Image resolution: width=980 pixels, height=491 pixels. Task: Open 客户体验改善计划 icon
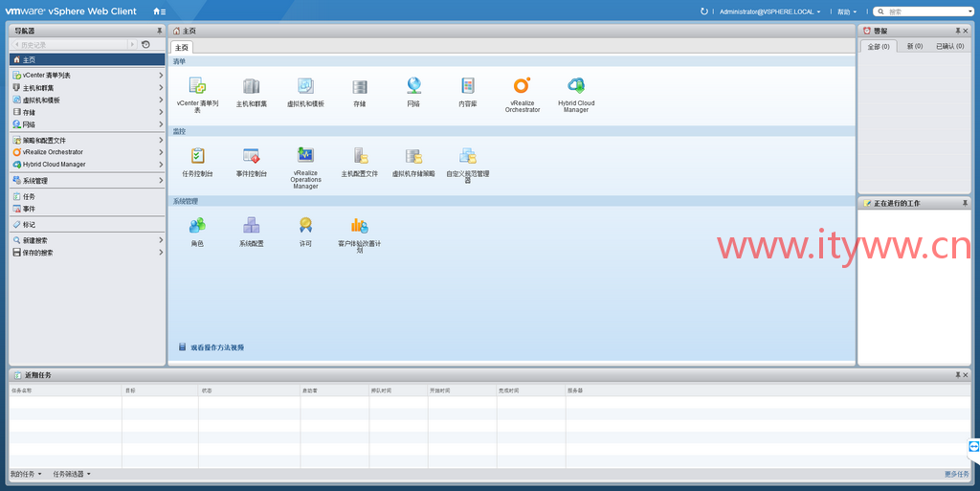360,226
